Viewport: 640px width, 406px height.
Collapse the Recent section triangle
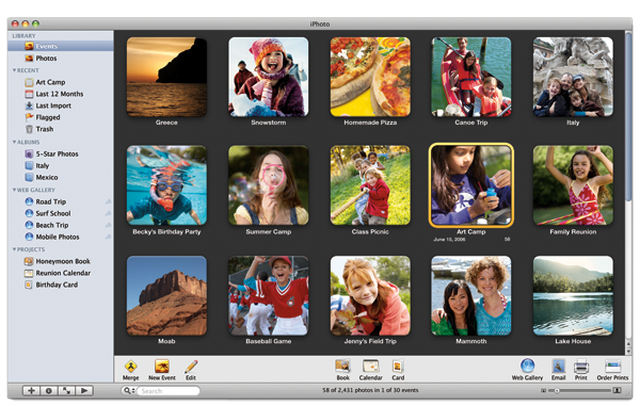point(14,70)
